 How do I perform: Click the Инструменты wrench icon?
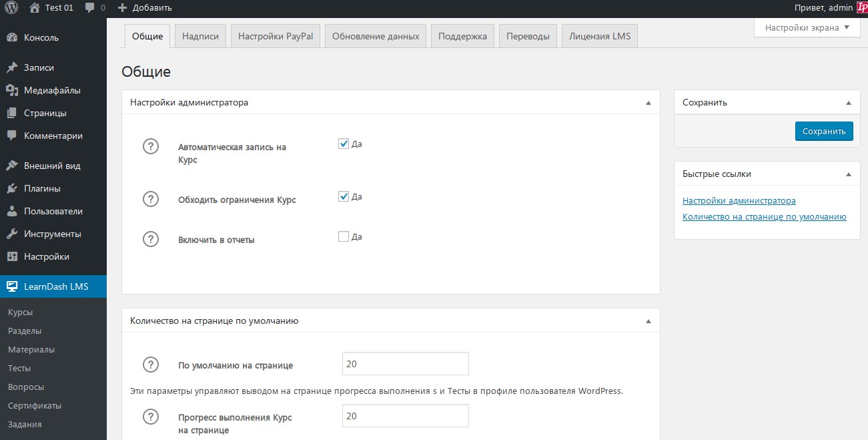click(12, 234)
